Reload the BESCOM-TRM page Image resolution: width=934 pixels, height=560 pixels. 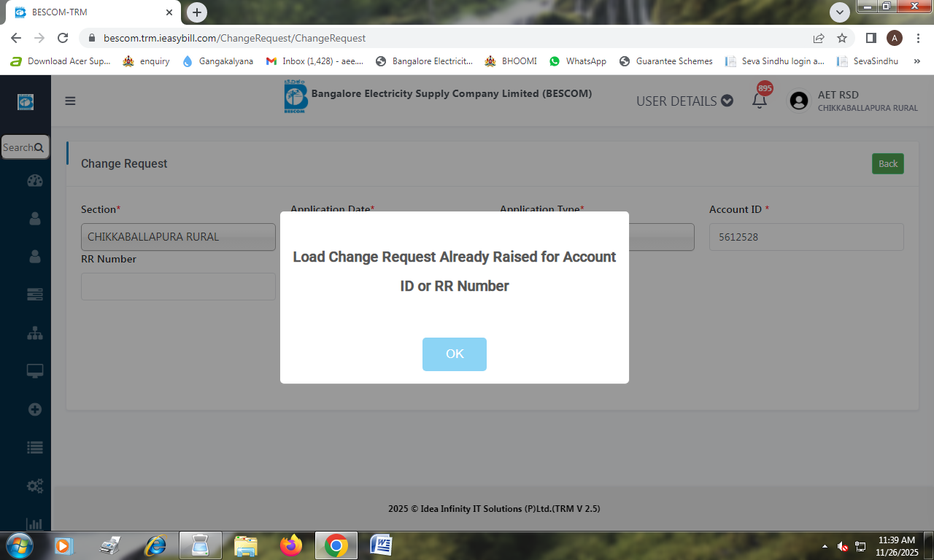pyautogui.click(x=63, y=38)
